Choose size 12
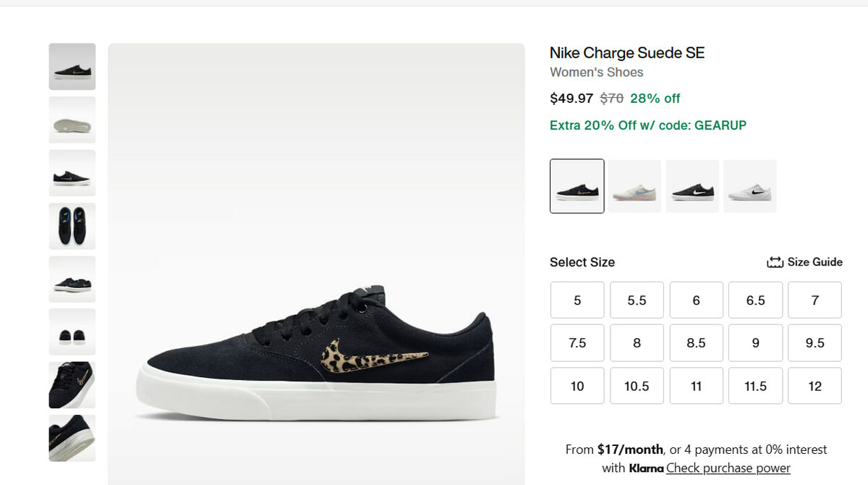The height and width of the screenshot is (485, 868). coord(814,386)
